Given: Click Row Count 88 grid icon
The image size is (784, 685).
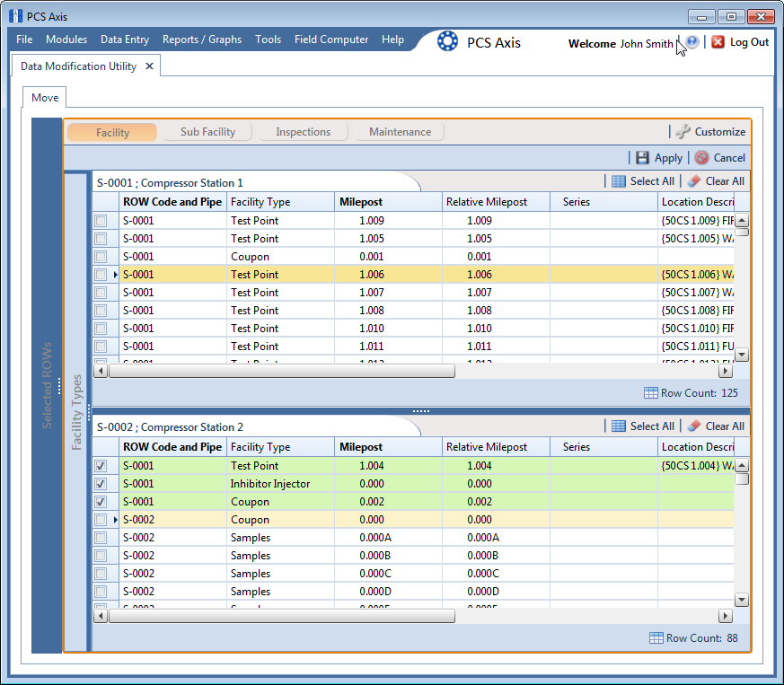Looking at the screenshot, I should tap(656, 638).
